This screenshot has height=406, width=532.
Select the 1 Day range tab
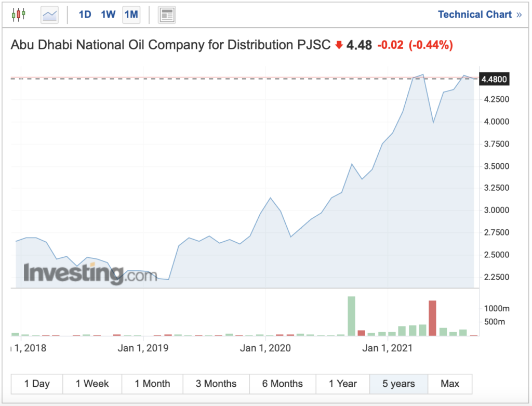[x=37, y=384]
